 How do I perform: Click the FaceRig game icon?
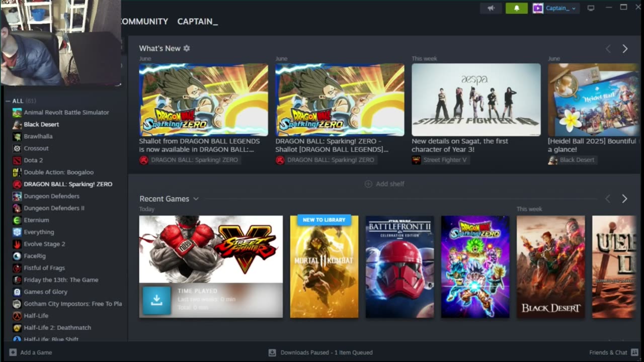(17, 256)
